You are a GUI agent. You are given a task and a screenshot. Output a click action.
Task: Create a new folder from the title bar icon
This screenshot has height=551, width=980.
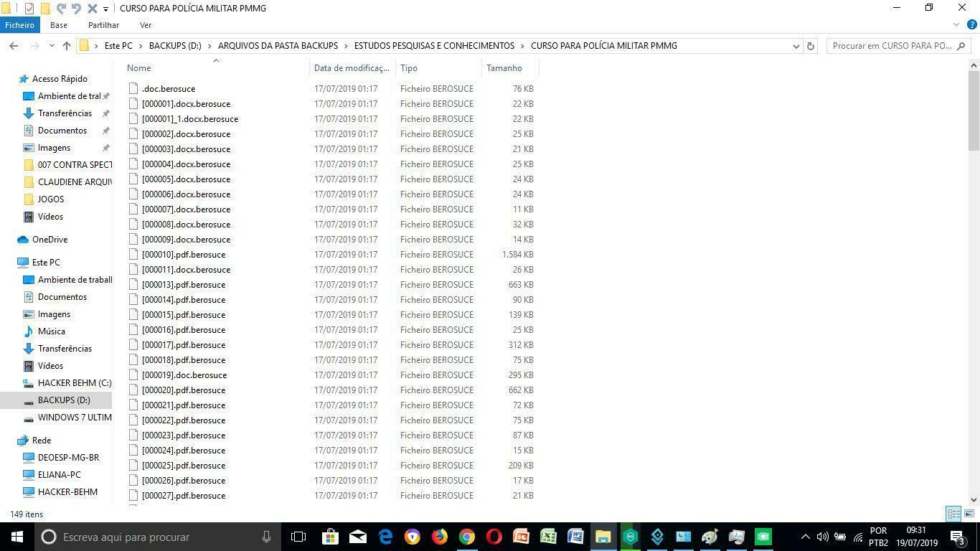click(44, 8)
